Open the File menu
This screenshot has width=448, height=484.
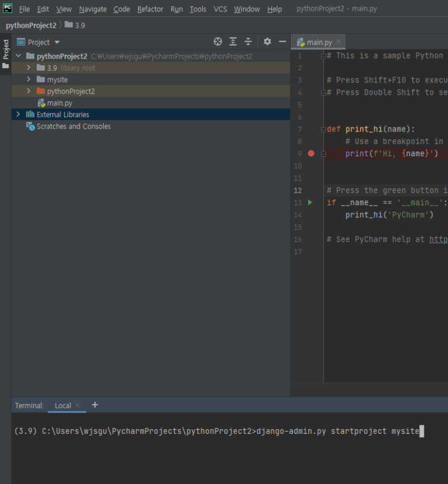point(24,9)
